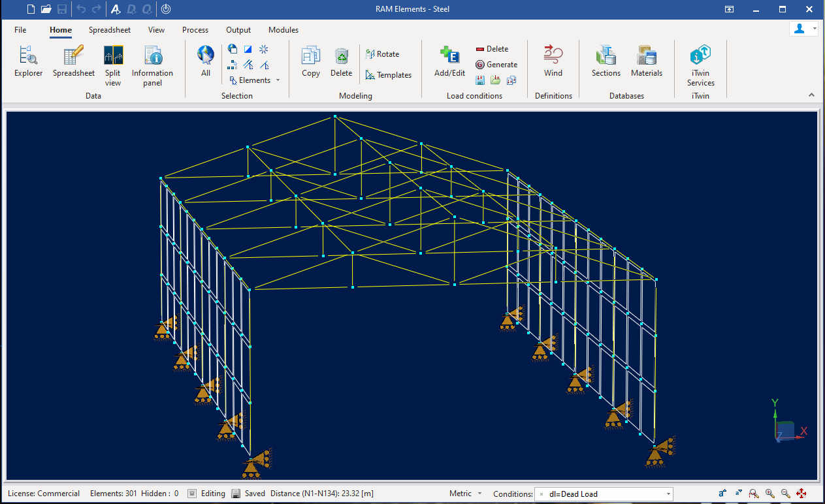825x504 pixels.
Task: Click the All selection tool
Action: [x=206, y=62]
